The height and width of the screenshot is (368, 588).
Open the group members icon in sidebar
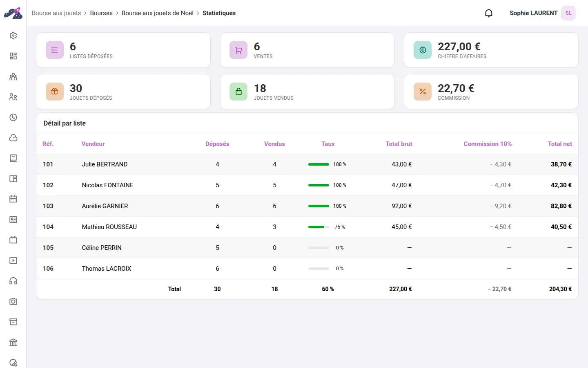tap(13, 76)
